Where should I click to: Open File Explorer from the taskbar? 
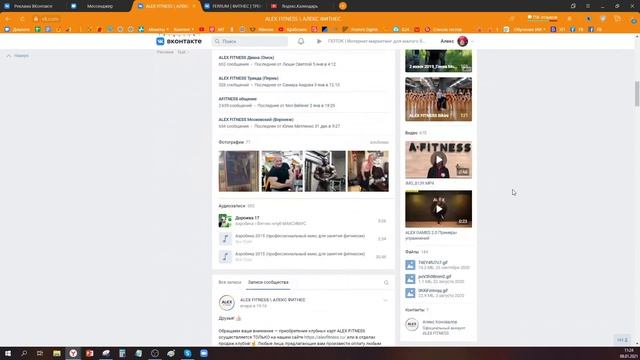point(57,353)
